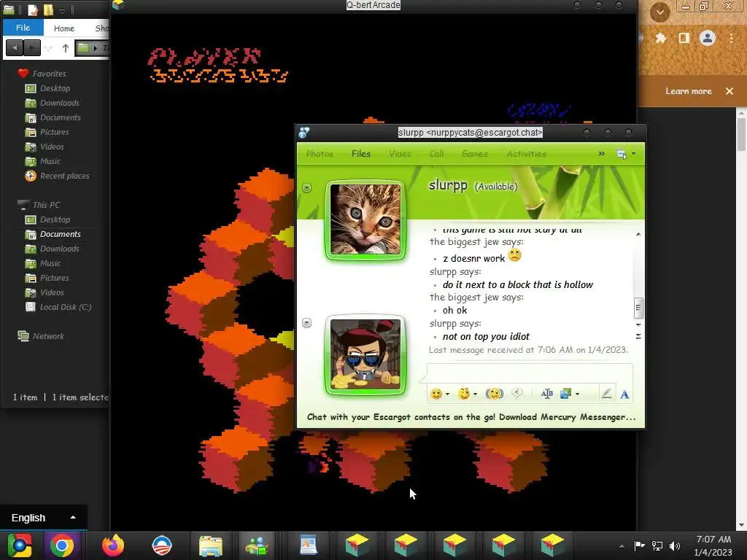Open the Call tab in chat window
The width and height of the screenshot is (747, 560).
(436, 154)
